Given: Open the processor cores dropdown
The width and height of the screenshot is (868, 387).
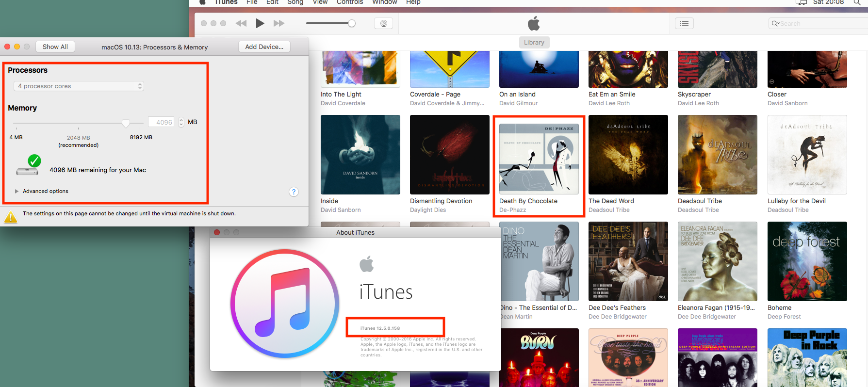Looking at the screenshot, I should pos(79,86).
